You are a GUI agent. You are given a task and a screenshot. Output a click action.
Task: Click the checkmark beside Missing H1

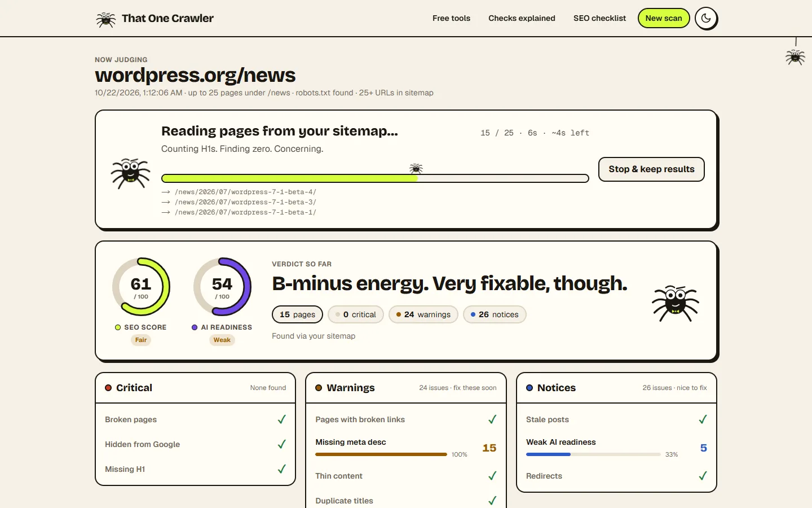pyautogui.click(x=281, y=469)
